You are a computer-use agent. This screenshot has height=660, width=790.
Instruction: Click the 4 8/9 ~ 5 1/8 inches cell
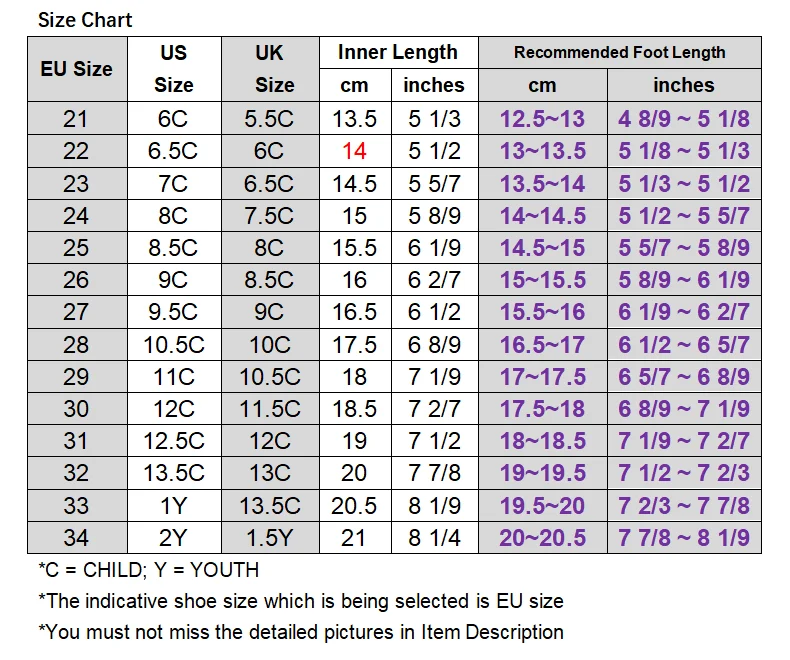[x=683, y=119]
